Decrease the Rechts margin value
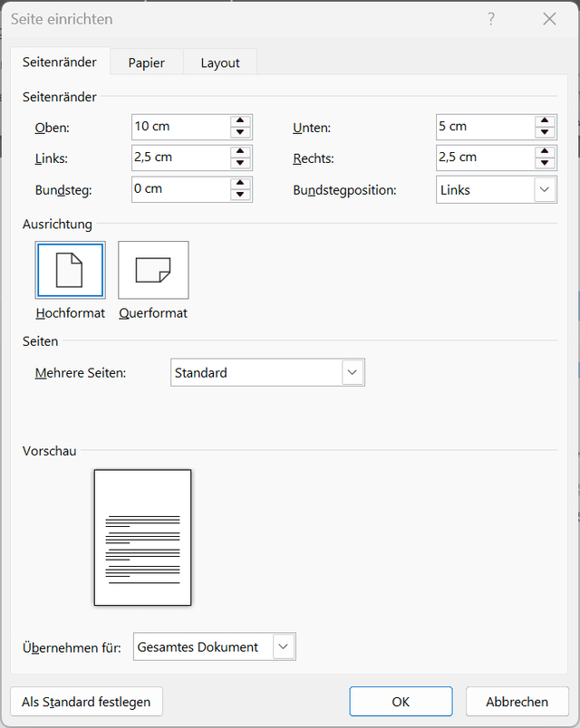The height and width of the screenshot is (728, 580). click(545, 163)
